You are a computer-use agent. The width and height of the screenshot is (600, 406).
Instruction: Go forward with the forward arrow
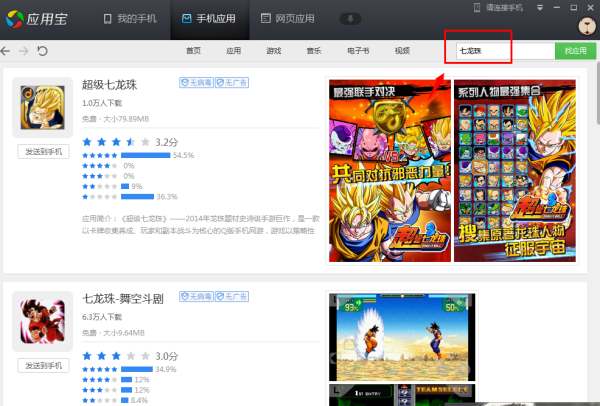24,51
